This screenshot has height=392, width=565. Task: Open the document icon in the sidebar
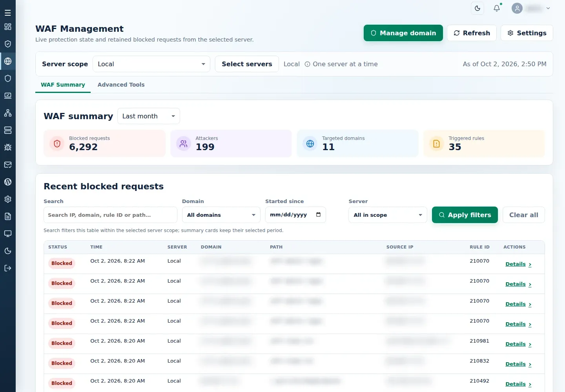pyautogui.click(x=8, y=216)
